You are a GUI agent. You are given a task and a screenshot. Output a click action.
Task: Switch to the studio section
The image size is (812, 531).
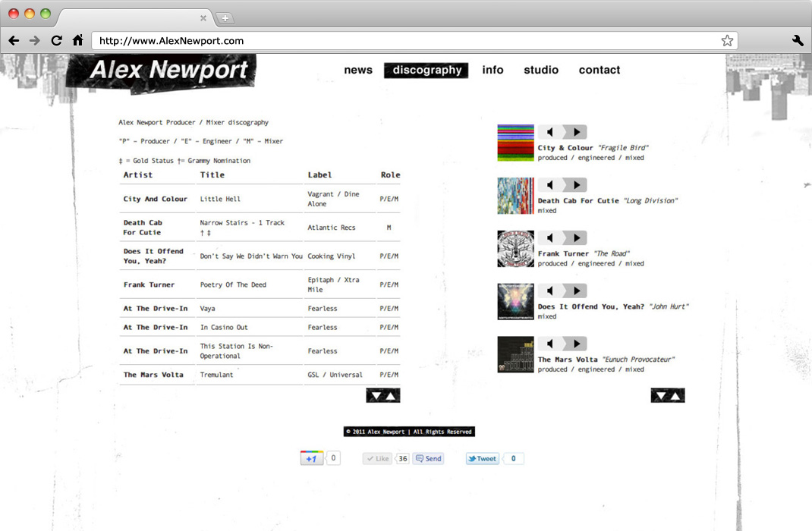pos(541,70)
